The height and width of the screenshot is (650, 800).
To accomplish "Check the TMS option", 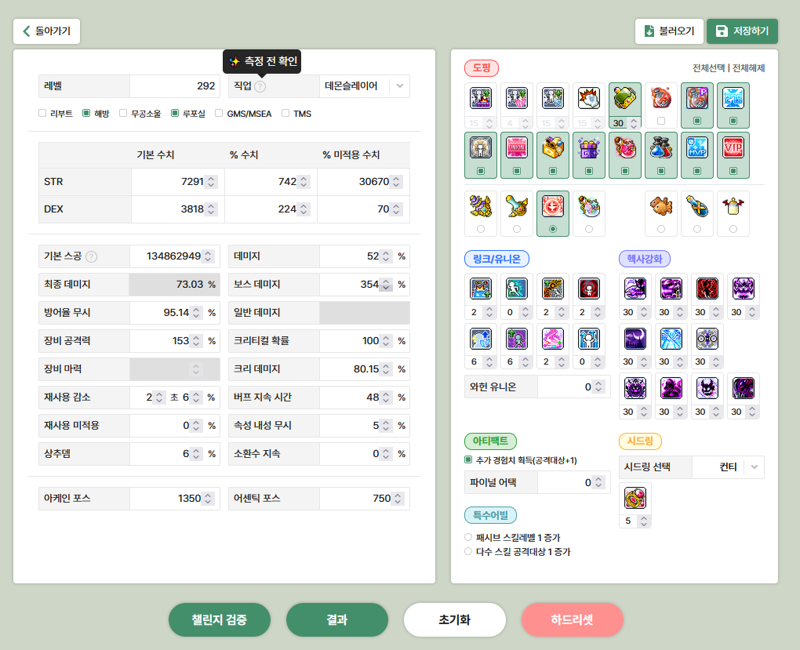I will [x=285, y=113].
